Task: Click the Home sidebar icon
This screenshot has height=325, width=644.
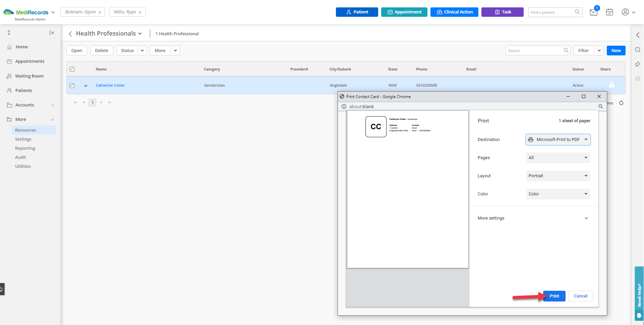Action: (9, 47)
